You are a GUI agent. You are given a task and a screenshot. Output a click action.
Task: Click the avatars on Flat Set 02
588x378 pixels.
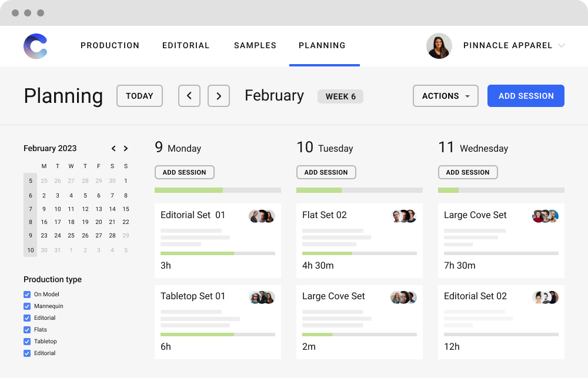tap(403, 216)
